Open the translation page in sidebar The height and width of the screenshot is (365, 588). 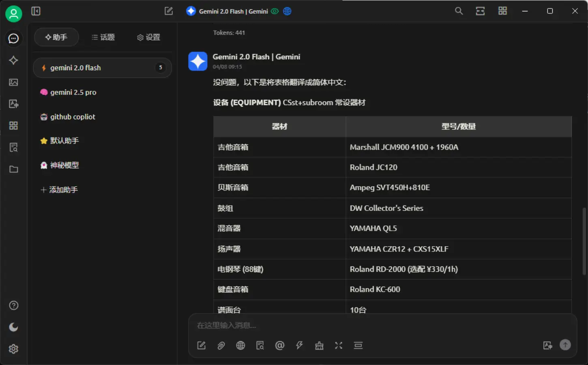13,104
